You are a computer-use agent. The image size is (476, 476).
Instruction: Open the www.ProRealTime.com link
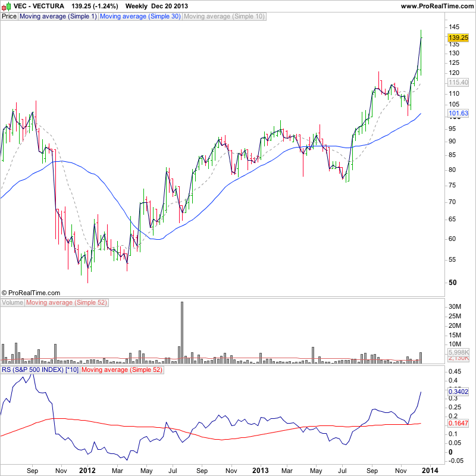pos(437,6)
